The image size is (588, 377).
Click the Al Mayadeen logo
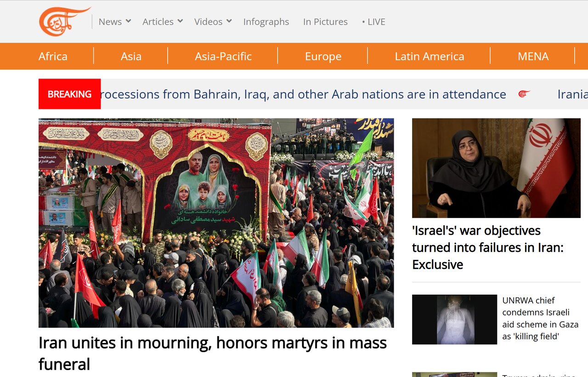click(x=64, y=21)
